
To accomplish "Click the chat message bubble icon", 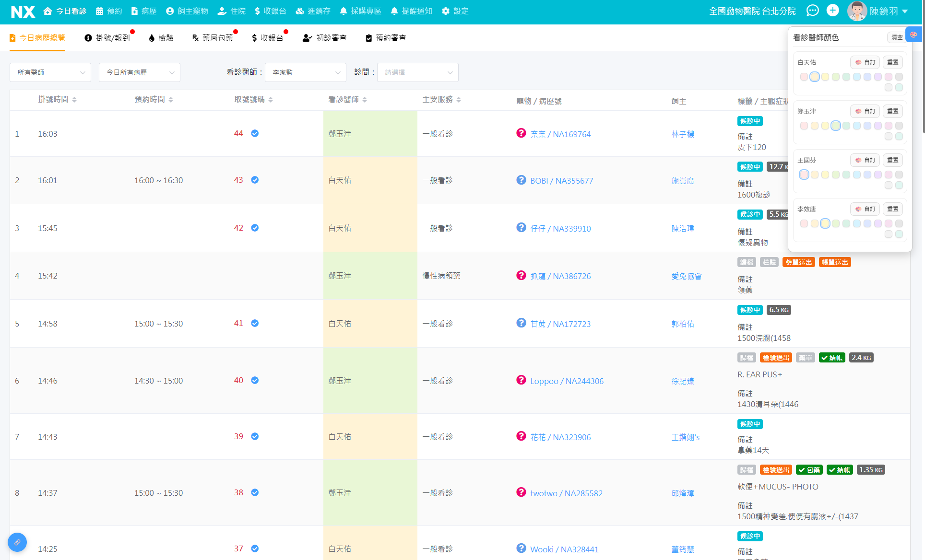I will pos(812,11).
